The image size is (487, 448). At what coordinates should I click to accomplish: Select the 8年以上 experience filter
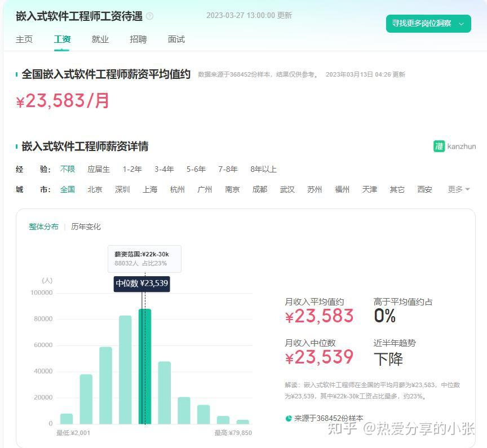pyautogui.click(x=263, y=169)
